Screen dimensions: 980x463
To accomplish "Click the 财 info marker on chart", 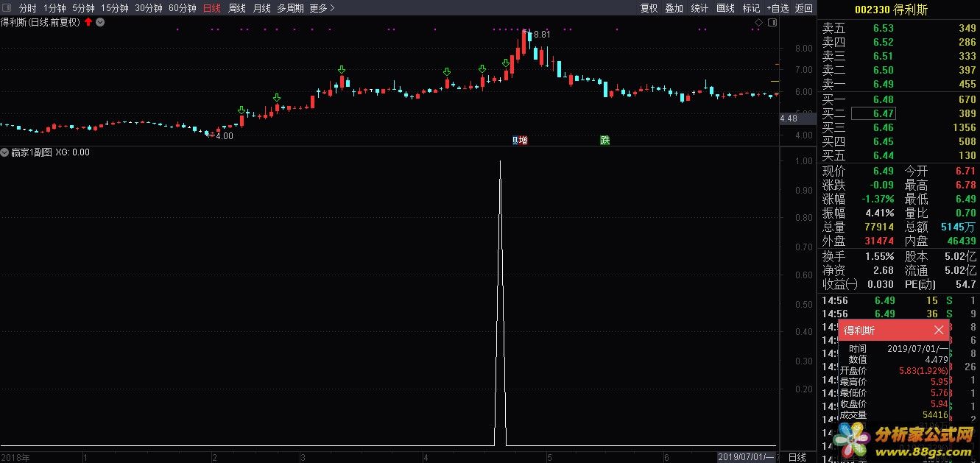I will click(515, 141).
